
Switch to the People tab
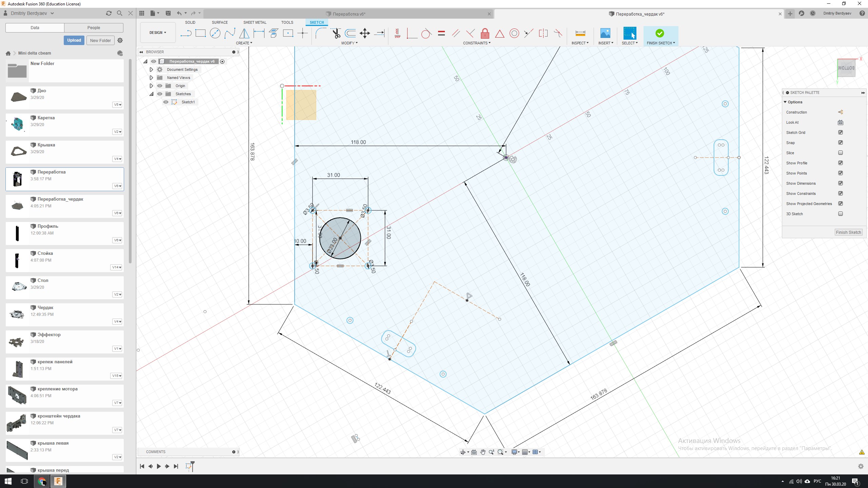(x=94, y=28)
